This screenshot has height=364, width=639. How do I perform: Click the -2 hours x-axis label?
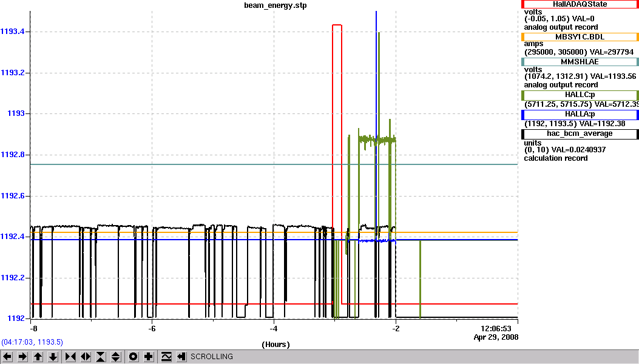coord(395,329)
